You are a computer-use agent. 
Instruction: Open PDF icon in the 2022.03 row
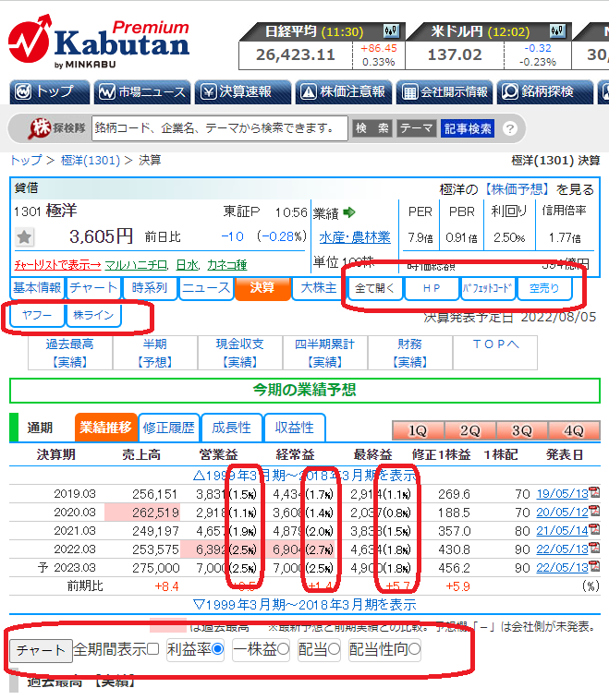594,548
